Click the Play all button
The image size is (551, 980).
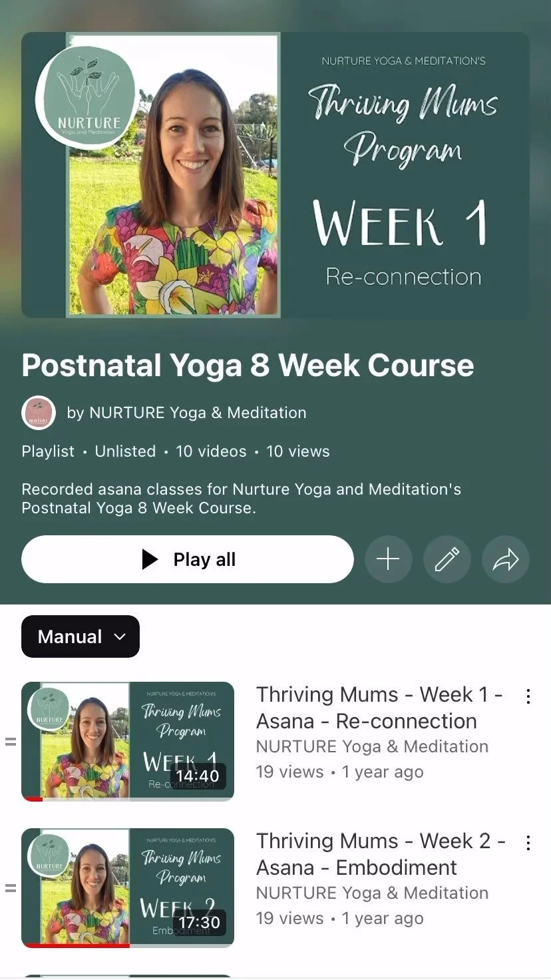[x=188, y=559]
